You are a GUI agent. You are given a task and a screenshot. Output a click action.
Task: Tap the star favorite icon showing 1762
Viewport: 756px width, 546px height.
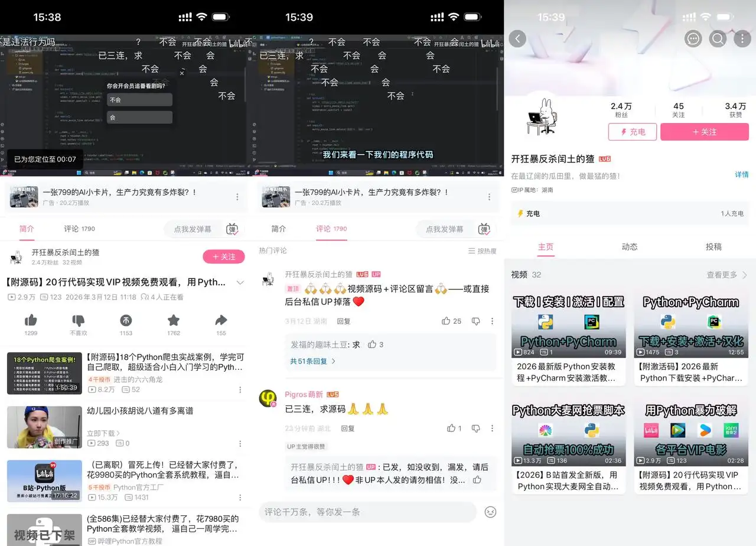coord(174,320)
